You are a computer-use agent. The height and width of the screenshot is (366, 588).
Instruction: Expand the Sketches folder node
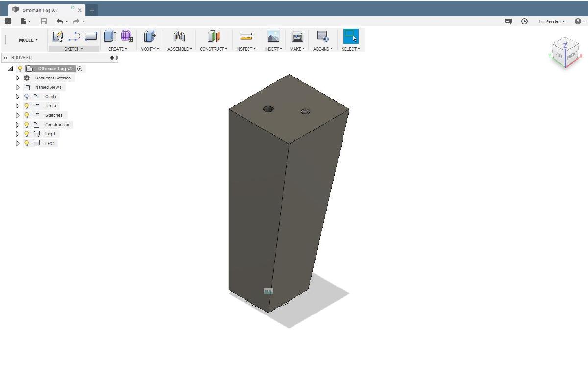click(18, 115)
